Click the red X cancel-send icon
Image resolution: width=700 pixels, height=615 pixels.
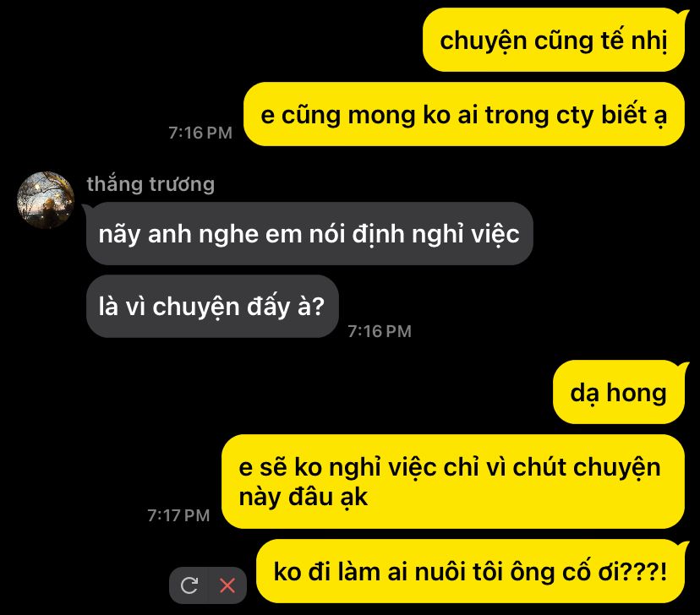coord(227,585)
